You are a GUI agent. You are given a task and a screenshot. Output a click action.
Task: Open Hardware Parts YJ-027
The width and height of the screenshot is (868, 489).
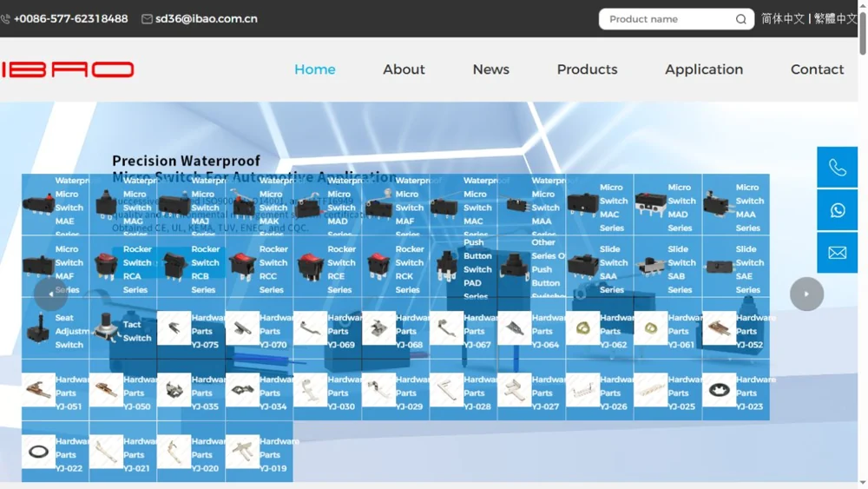coord(531,390)
